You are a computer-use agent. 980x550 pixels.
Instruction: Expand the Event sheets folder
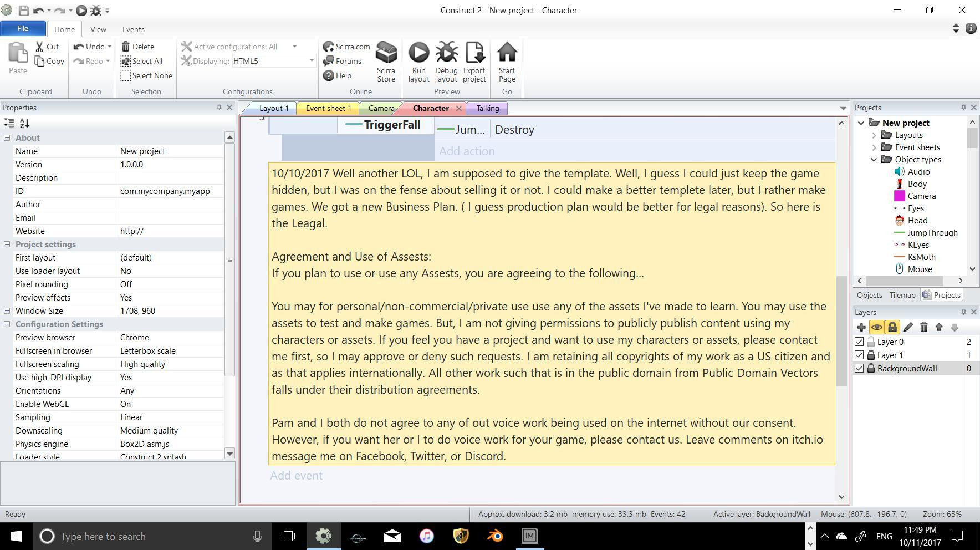coord(874,147)
